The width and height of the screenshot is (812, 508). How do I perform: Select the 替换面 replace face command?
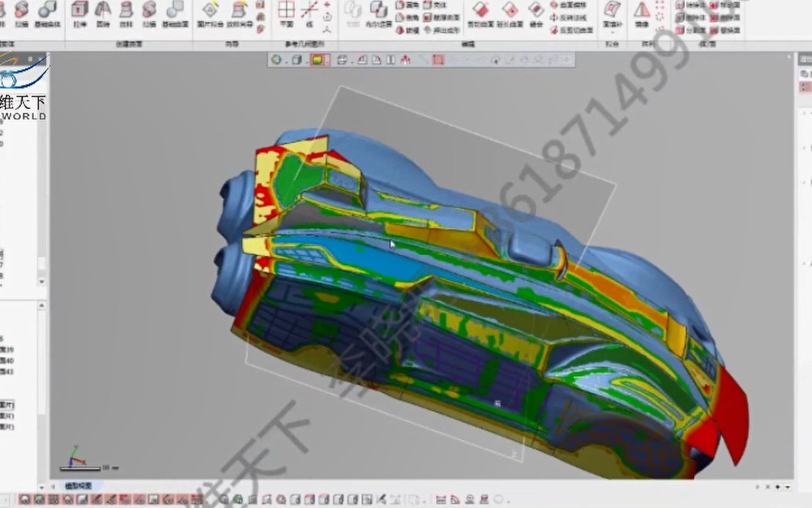725,30
